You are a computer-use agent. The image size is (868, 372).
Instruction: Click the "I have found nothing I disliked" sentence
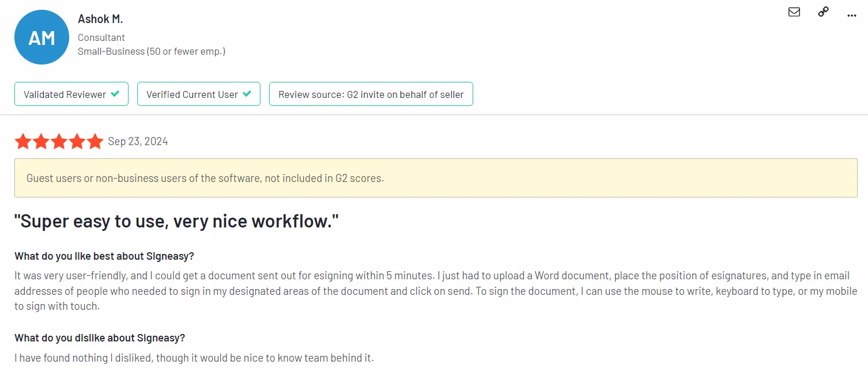coord(194,358)
